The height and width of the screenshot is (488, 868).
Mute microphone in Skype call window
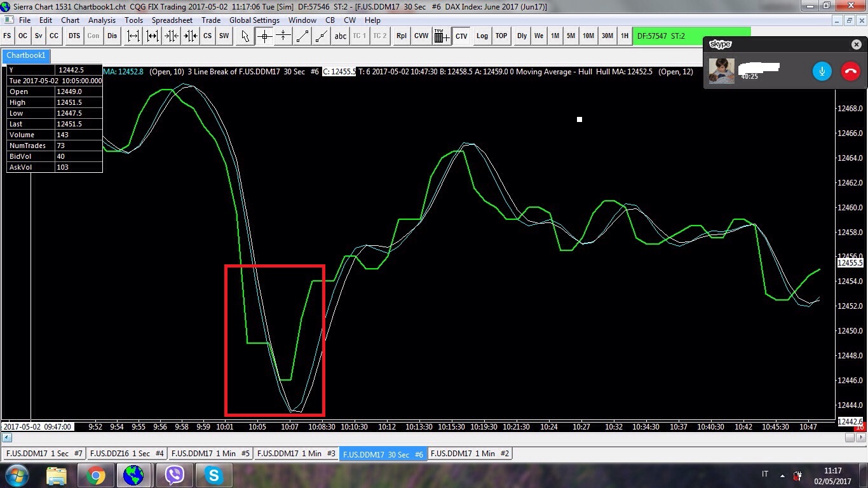point(822,71)
